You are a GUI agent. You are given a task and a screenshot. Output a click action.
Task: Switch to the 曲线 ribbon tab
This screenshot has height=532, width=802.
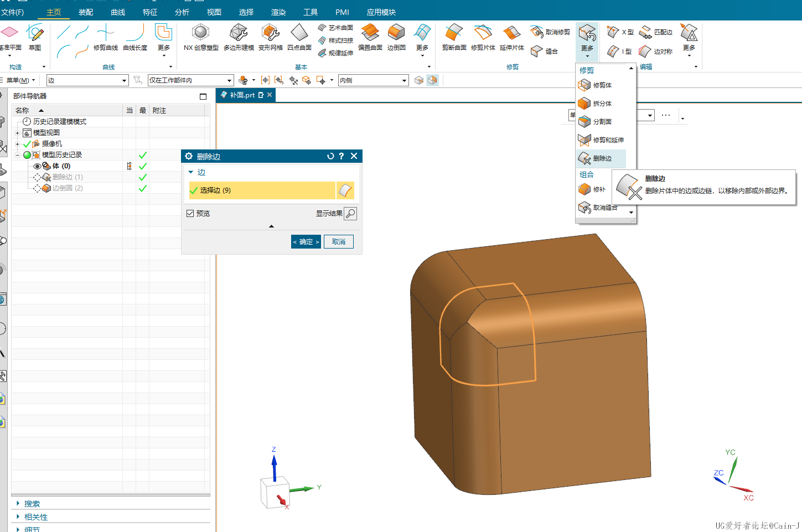[118, 12]
